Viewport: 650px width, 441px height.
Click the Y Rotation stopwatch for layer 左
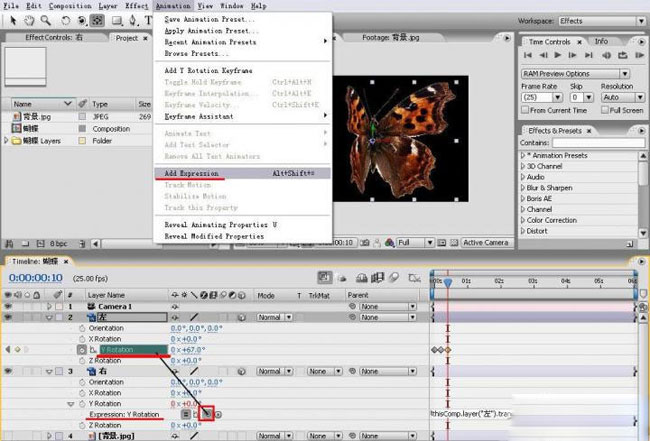tap(82, 350)
